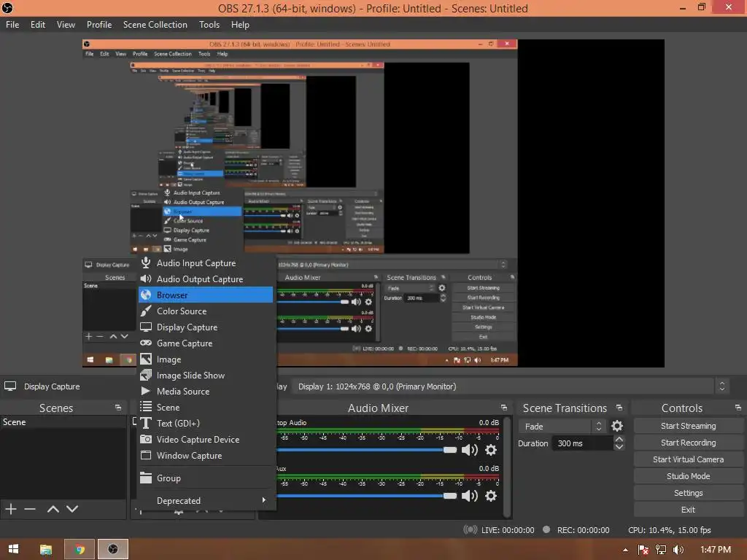Viewport: 747px width, 560px height.
Task: Add a Media Source
Action: 206,392
